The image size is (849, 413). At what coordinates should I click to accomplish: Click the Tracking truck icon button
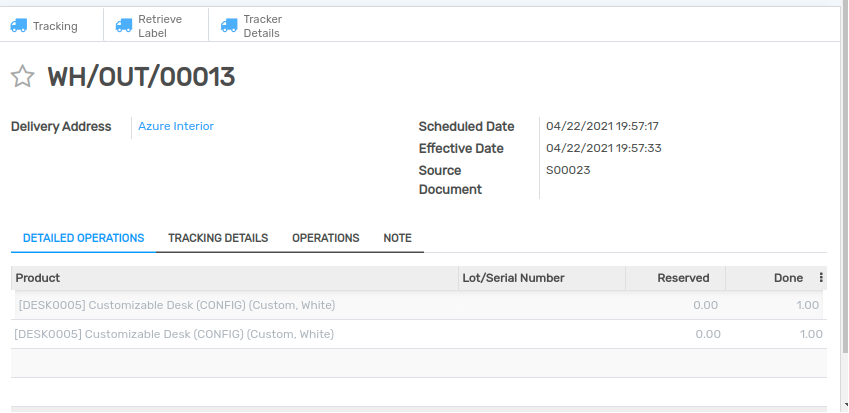(44, 26)
